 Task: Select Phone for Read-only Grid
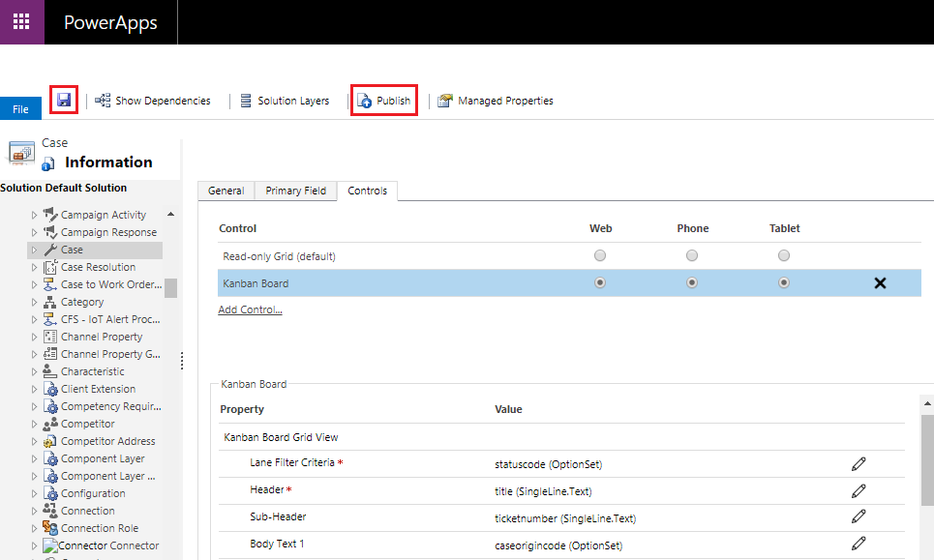692,255
